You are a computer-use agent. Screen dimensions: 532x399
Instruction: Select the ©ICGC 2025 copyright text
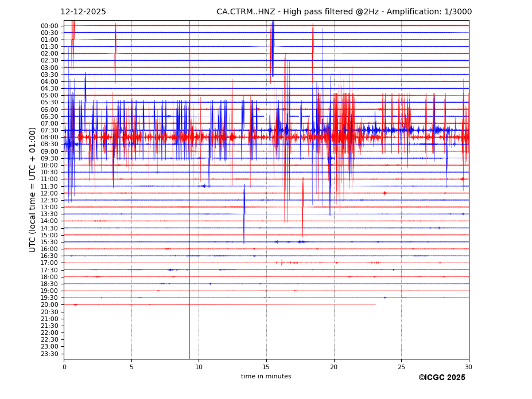441,377
